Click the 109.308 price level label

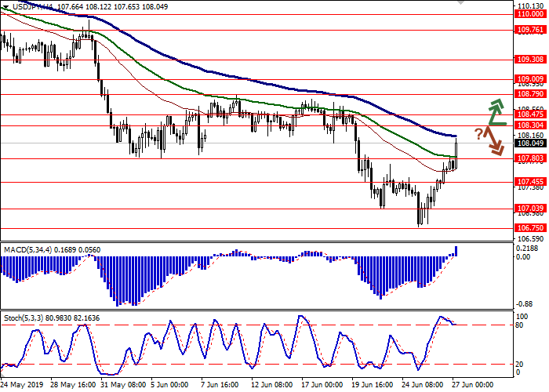click(x=530, y=59)
